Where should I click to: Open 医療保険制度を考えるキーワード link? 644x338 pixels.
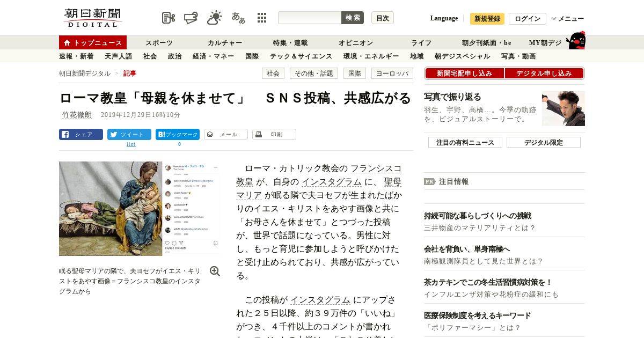point(478,315)
